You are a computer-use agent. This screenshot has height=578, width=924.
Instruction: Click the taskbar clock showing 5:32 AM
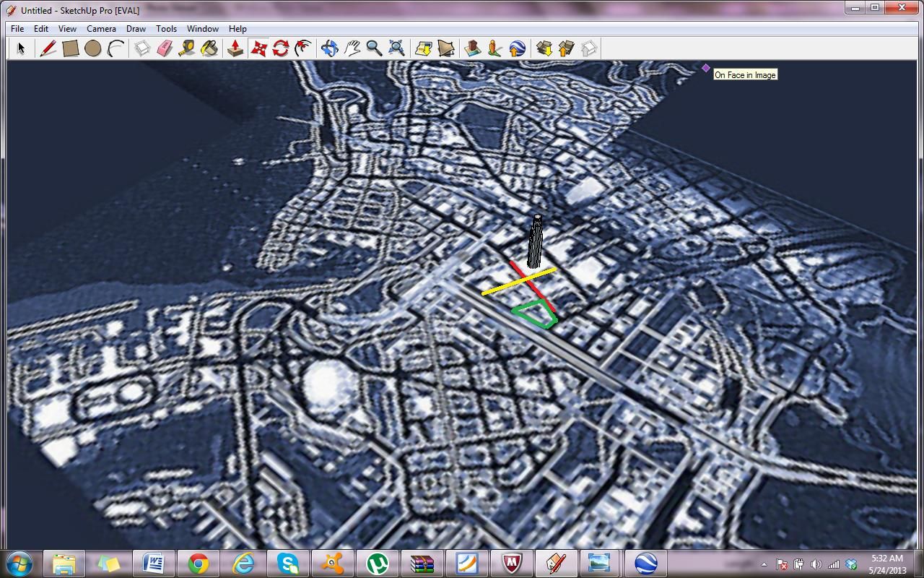(886, 564)
